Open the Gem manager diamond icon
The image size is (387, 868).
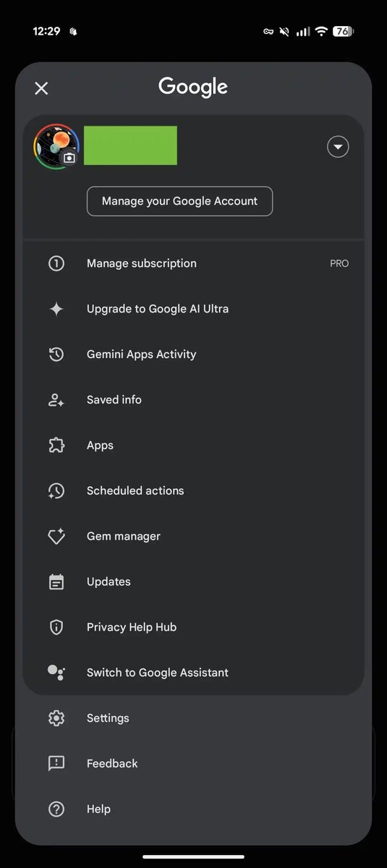pyautogui.click(x=56, y=536)
